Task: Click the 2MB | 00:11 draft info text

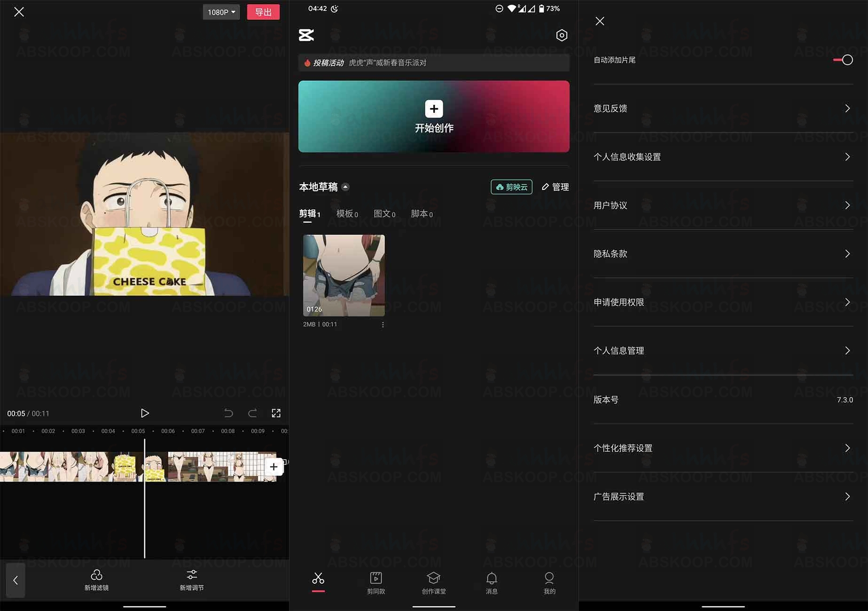Action: [320, 324]
